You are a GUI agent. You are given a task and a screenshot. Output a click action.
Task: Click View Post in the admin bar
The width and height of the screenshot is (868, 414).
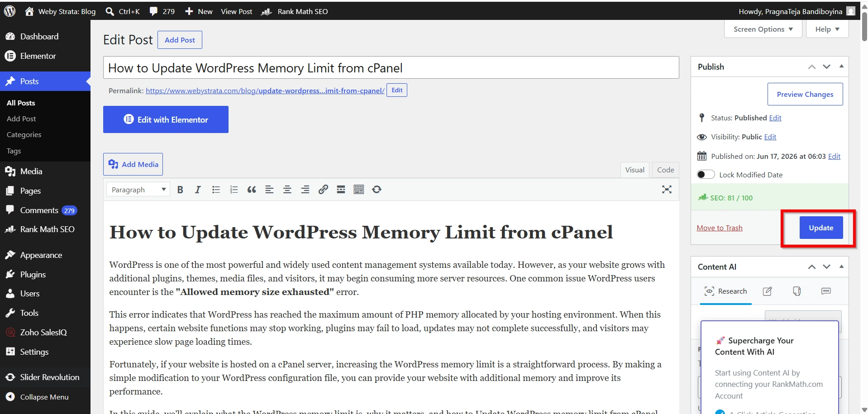[x=236, y=11]
